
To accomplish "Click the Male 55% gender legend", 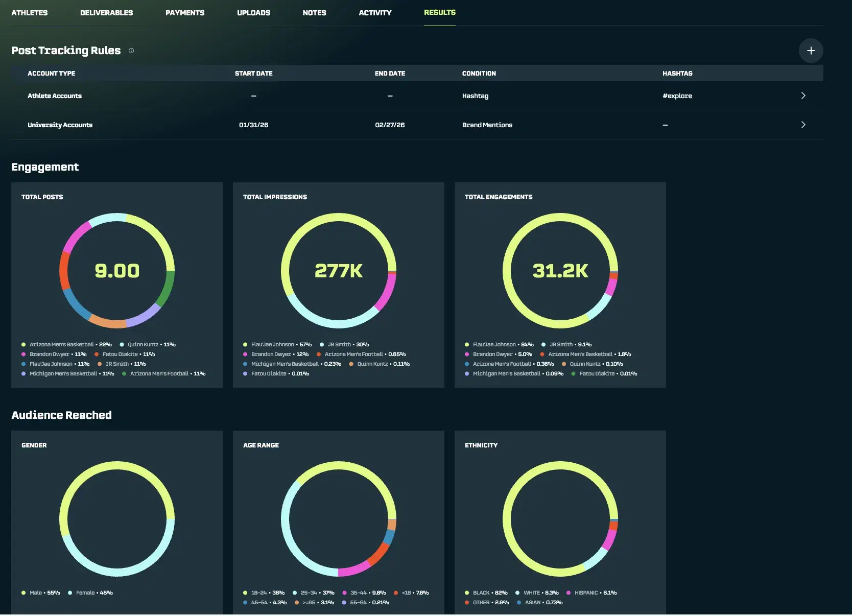I will pos(41,593).
